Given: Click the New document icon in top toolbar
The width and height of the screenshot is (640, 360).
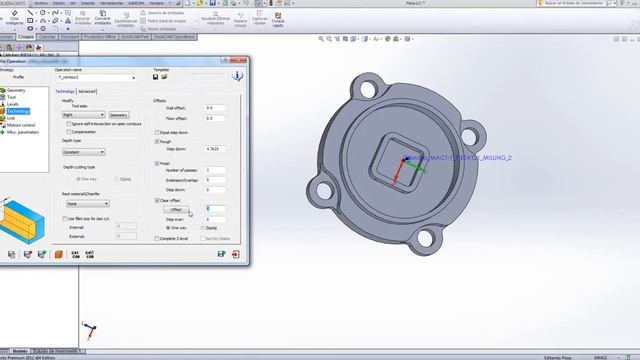Looking at the screenshot, I should click(x=187, y=3).
